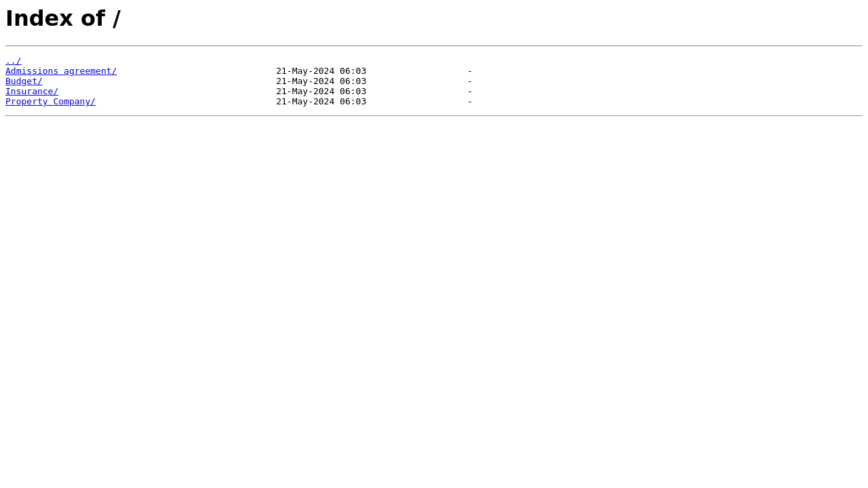Click the size dash in Insurance row
The height and width of the screenshot is (488, 868).
470,91
